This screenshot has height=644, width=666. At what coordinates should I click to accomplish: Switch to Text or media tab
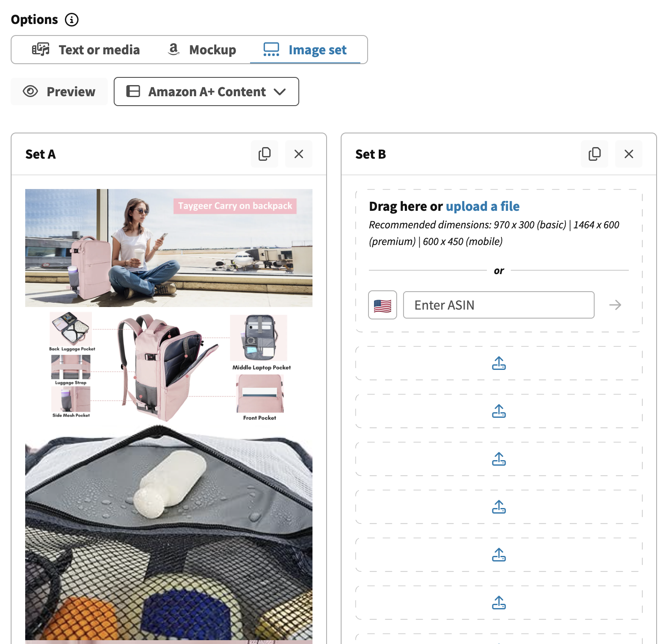(x=86, y=50)
